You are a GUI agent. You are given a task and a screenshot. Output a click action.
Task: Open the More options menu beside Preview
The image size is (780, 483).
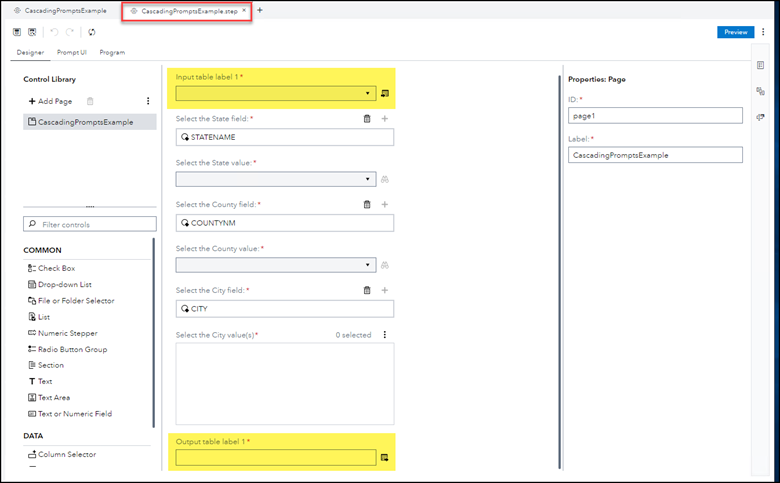pyautogui.click(x=763, y=32)
